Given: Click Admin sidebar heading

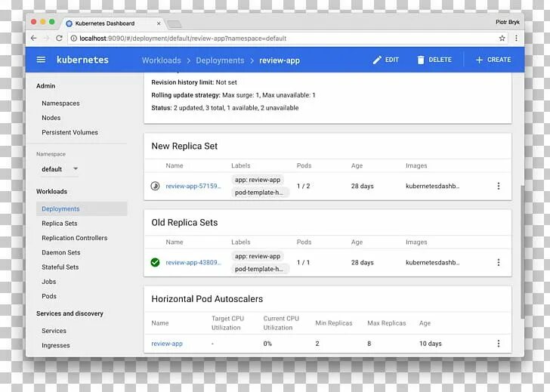Looking at the screenshot, I should click(45, 86).
